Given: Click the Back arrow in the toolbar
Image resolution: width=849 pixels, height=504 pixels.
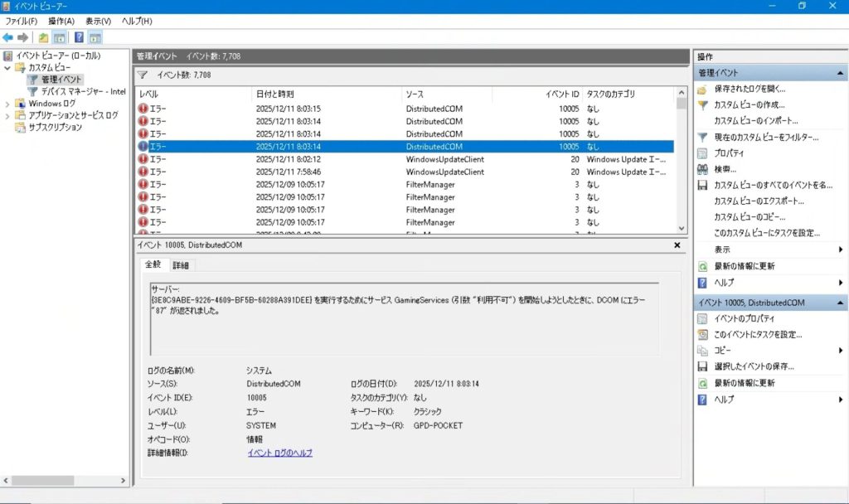Looking at the screenshot, I should coord(7,37).
